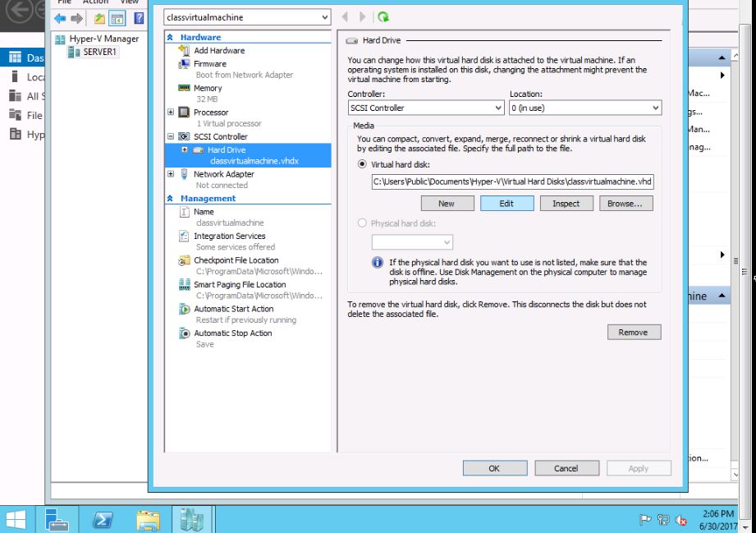Open the Location dropdown
756x533 pixels.
pos(585,108)
